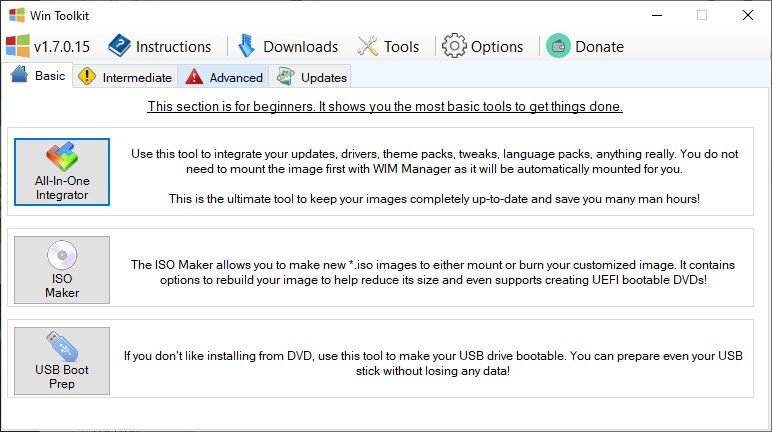Screen dimensions: 772x432
Task: Click the Downloads arrow icon
Action: [247, 46]
